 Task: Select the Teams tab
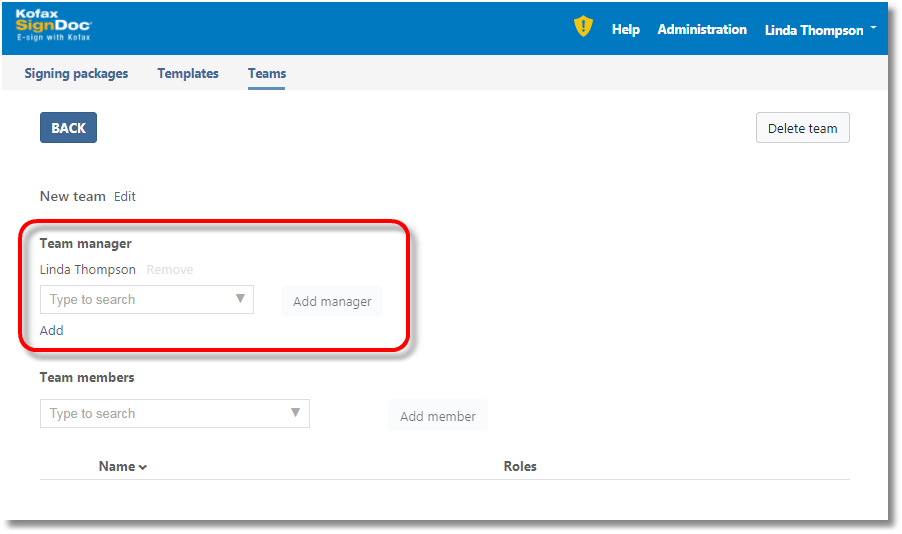(x=267, y=73)
